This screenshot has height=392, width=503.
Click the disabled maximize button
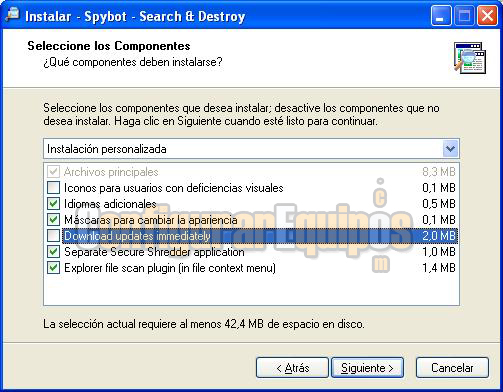pos(464,16)
